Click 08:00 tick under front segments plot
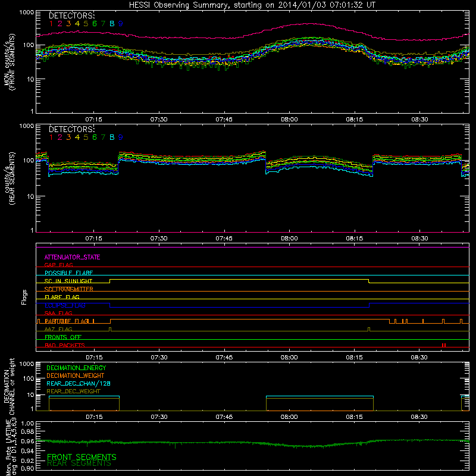Viewport: 476px width, 476px height. 289,120
